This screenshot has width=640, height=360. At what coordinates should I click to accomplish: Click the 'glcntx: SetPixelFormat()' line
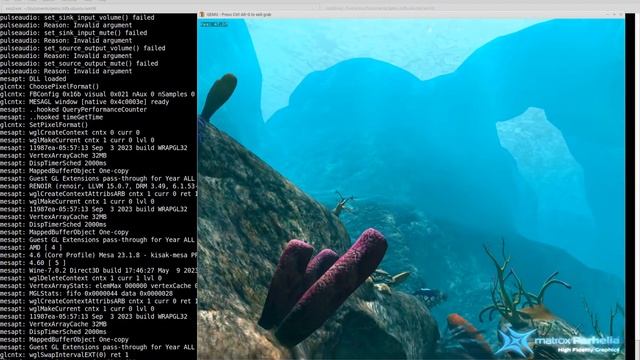tap(44, 125)
